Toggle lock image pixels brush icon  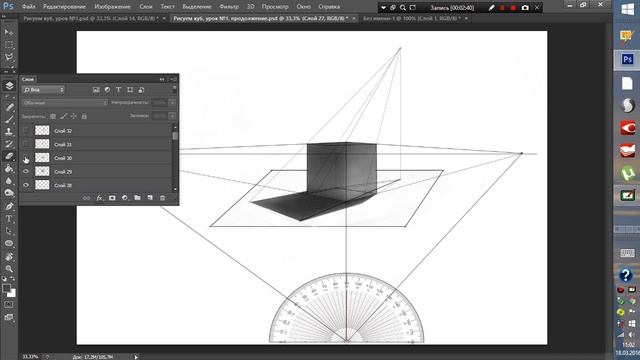pyautogui.click(x=63, y=116)
